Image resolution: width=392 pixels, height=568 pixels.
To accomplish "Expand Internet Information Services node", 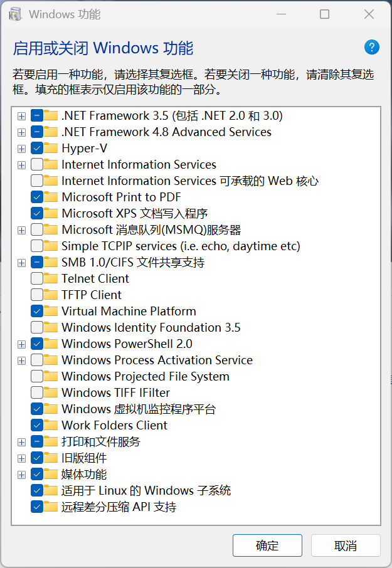I will [x=22, y=165].
